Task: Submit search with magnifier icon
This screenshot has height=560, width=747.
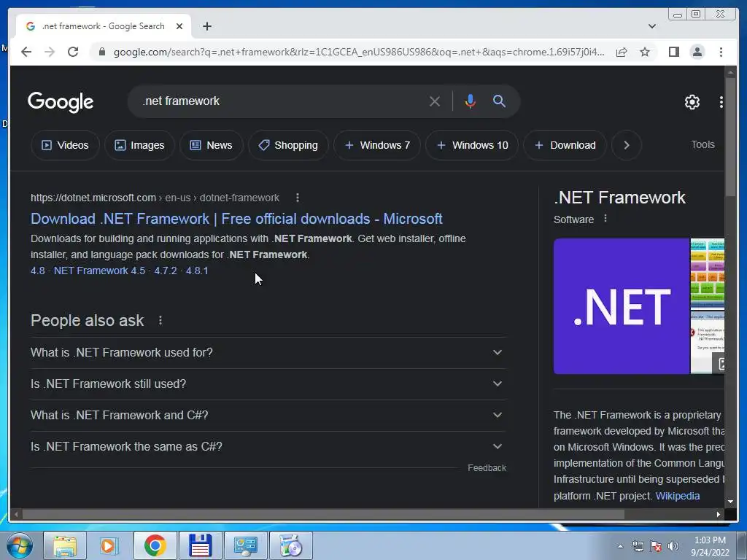Action: coord(499,101)
